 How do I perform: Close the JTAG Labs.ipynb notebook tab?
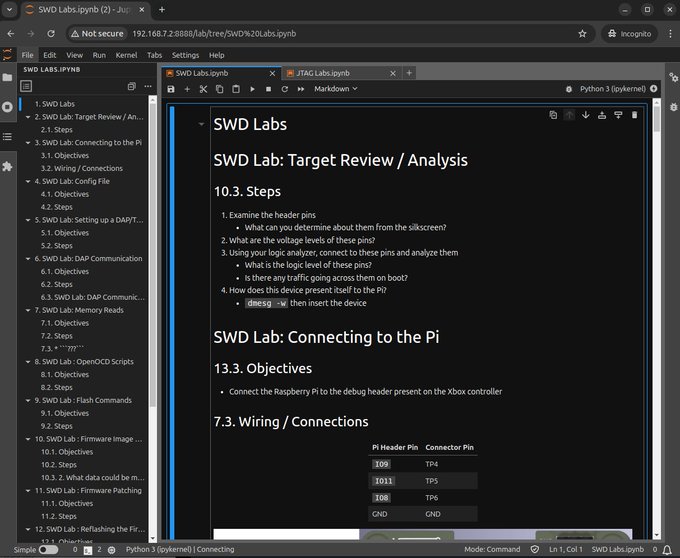pos(392,73)
